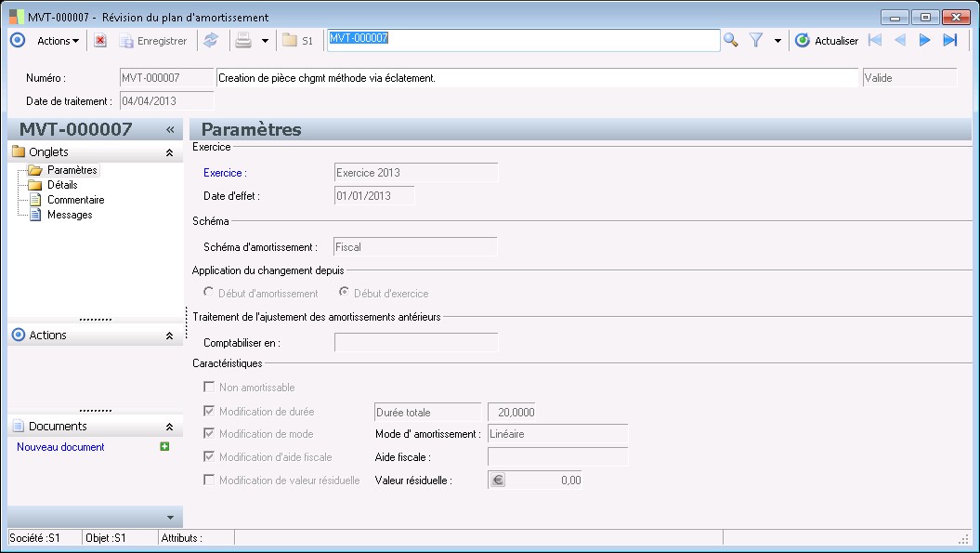Viewport: 980px width, 553px height.
Task: Go to first record arrow
Action: coord(875,40)
